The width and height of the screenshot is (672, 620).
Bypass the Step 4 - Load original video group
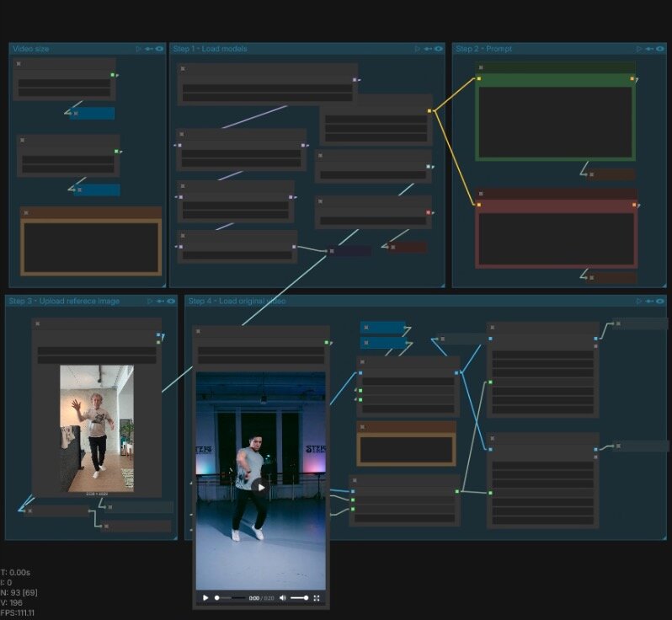click(x=649, y=301)
